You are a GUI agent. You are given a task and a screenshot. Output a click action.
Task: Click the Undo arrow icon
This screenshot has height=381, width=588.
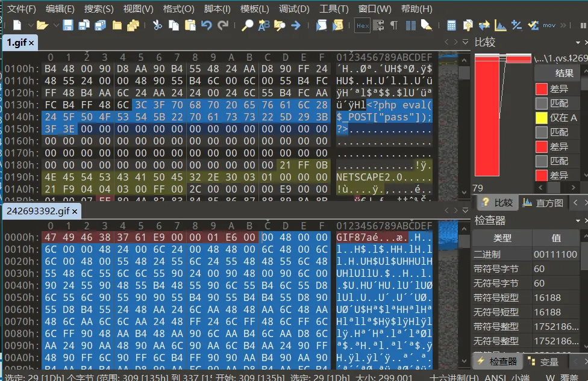coord(207,25)
